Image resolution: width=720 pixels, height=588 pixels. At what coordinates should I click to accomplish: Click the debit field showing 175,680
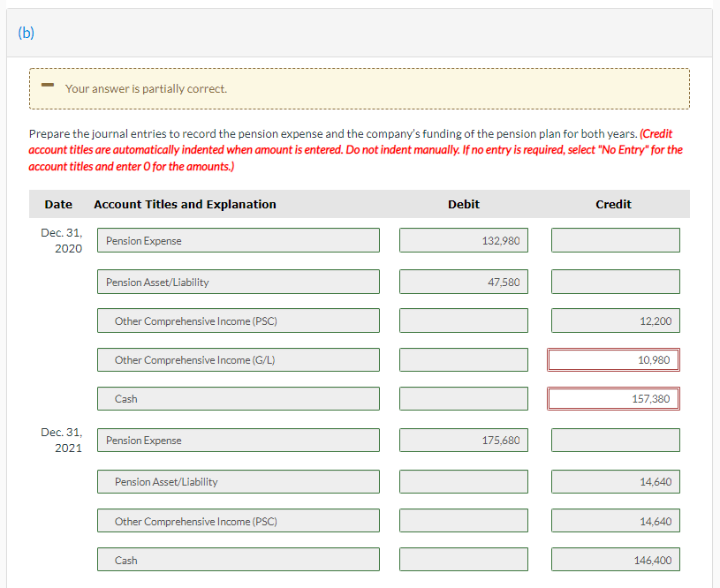pyautogui.click(x=464, y=440)
